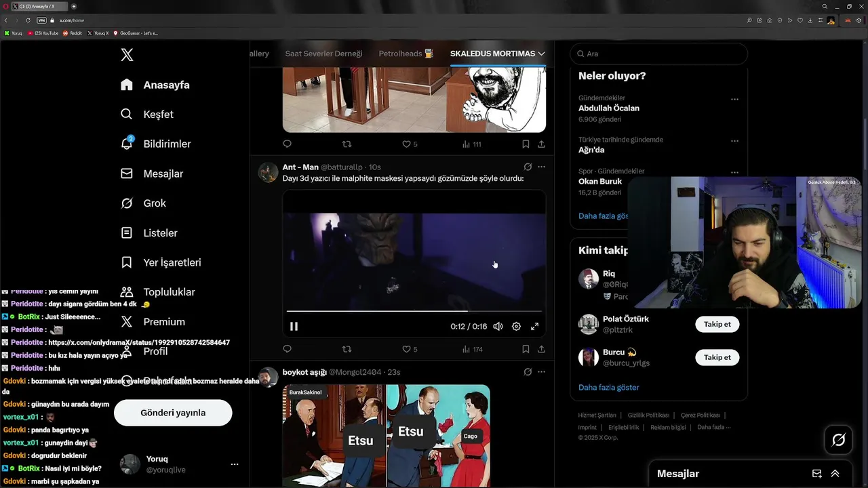Click the Gönderi yayınla button
The image size is (868, 488).
(x=173, y=413)
